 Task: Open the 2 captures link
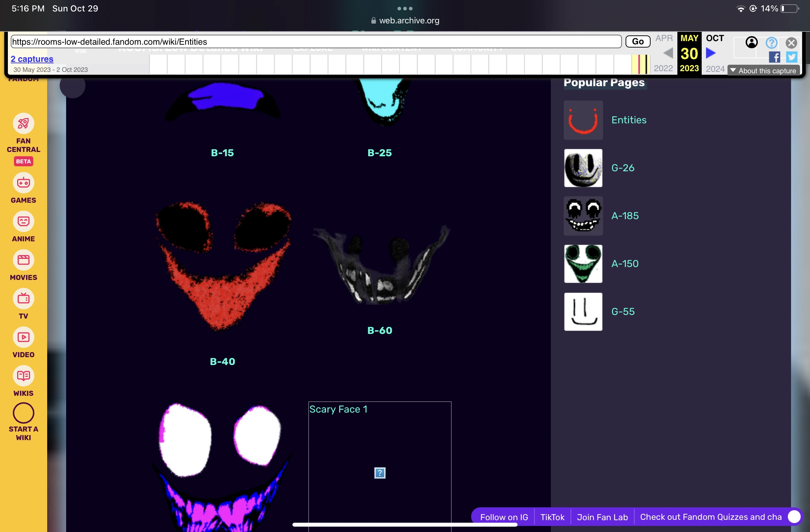(32, 59)
